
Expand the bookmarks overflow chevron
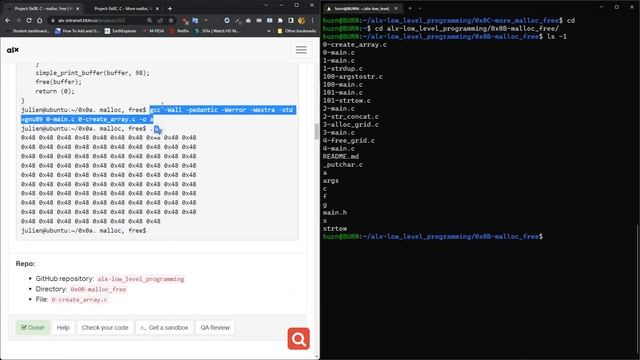pos(269,31)
